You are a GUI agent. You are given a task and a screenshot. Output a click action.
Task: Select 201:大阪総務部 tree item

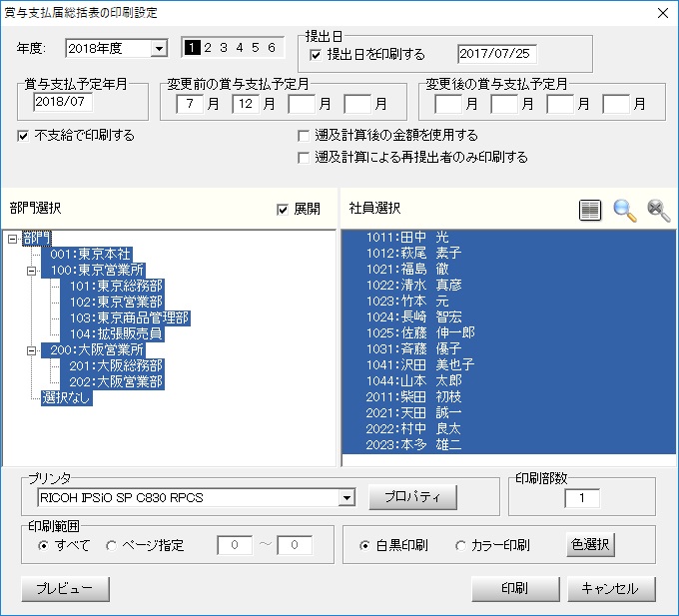[112, 366]
